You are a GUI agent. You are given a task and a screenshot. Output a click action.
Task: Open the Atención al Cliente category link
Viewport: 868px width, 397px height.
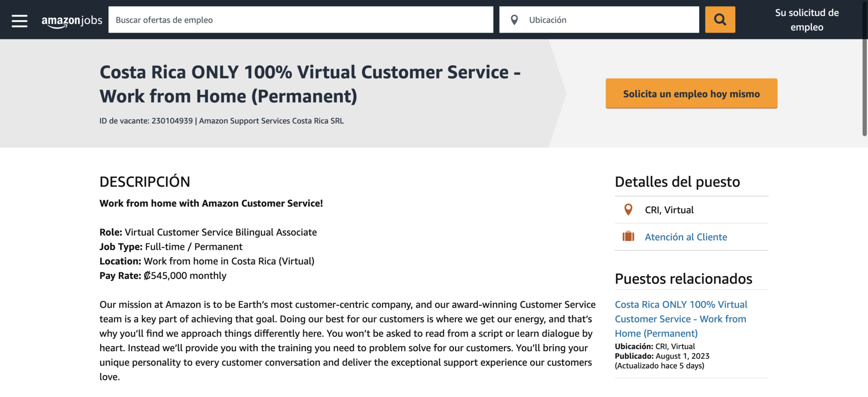(x=686, y=237)
